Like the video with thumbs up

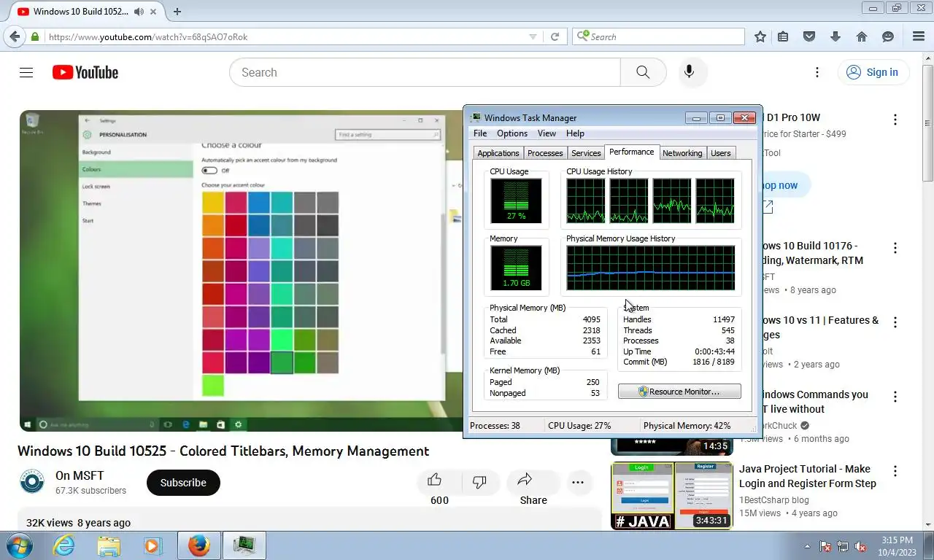pos(435,481)
